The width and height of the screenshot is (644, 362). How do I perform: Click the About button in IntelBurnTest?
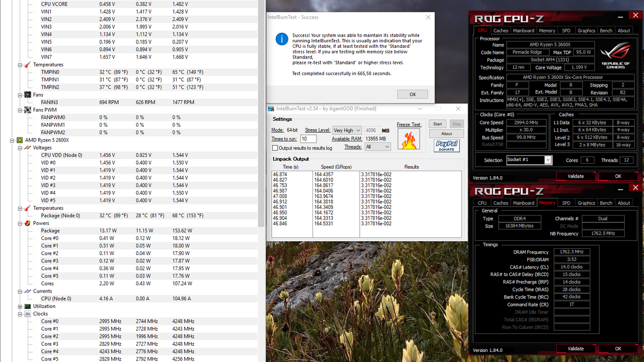(446, 133)
